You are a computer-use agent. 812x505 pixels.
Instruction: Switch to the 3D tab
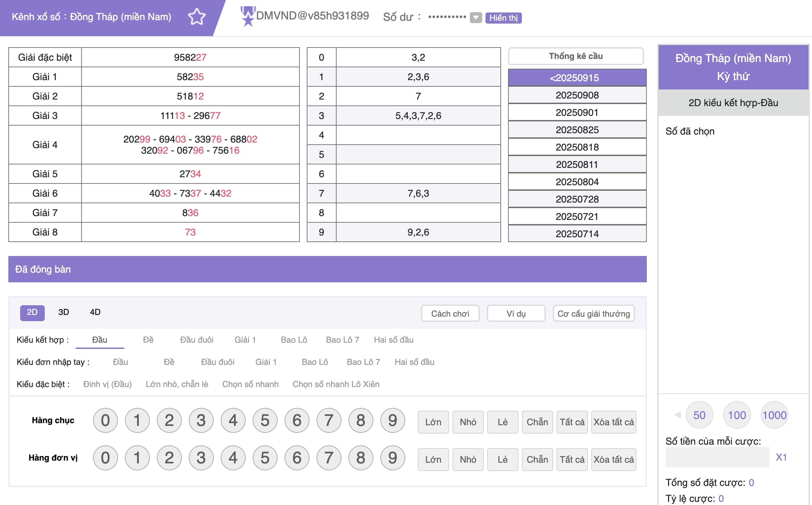click(x=64, y=312)
